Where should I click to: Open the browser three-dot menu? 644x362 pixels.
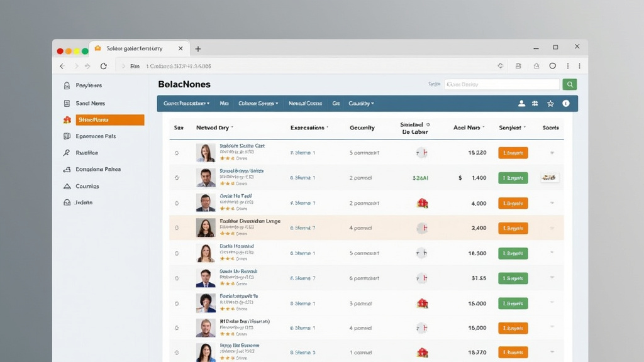pos(568,66)
